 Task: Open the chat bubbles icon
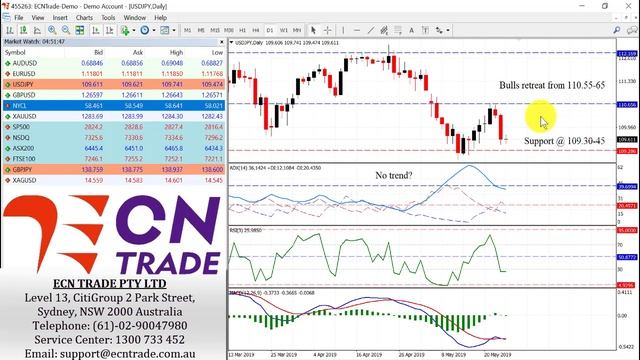pyautogui.click(x=632, y=30)
